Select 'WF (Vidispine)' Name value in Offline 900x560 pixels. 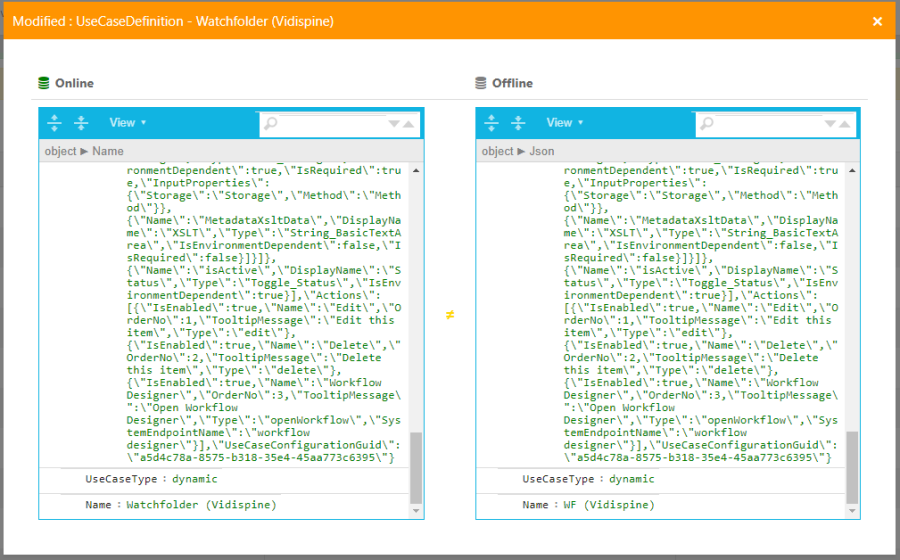(609, 506)
